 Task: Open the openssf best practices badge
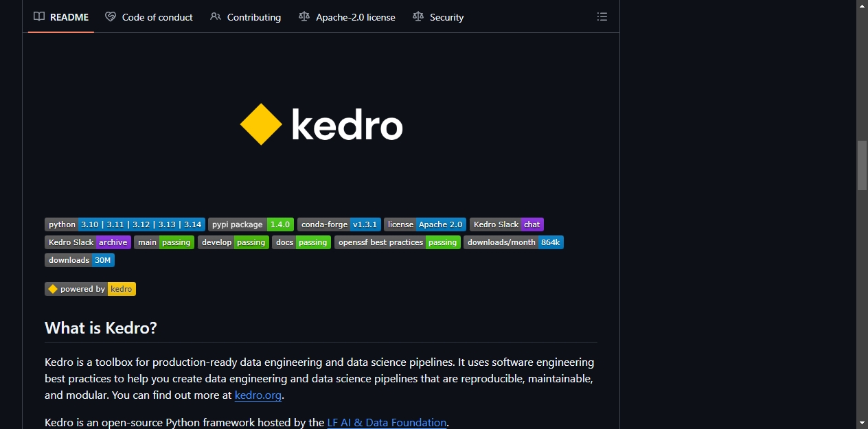click(x=398, y=242)
